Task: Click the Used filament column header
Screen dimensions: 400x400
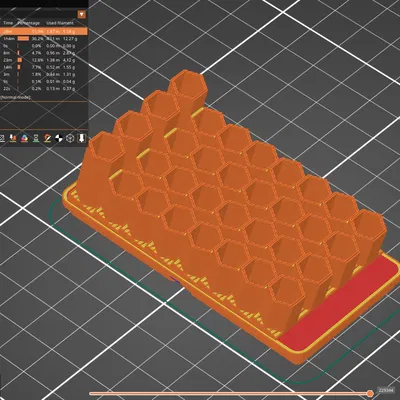Action: coord(60,23)
